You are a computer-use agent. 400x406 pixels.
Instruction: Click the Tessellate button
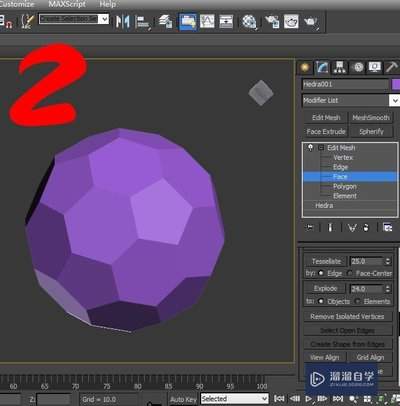pos(326,261)
